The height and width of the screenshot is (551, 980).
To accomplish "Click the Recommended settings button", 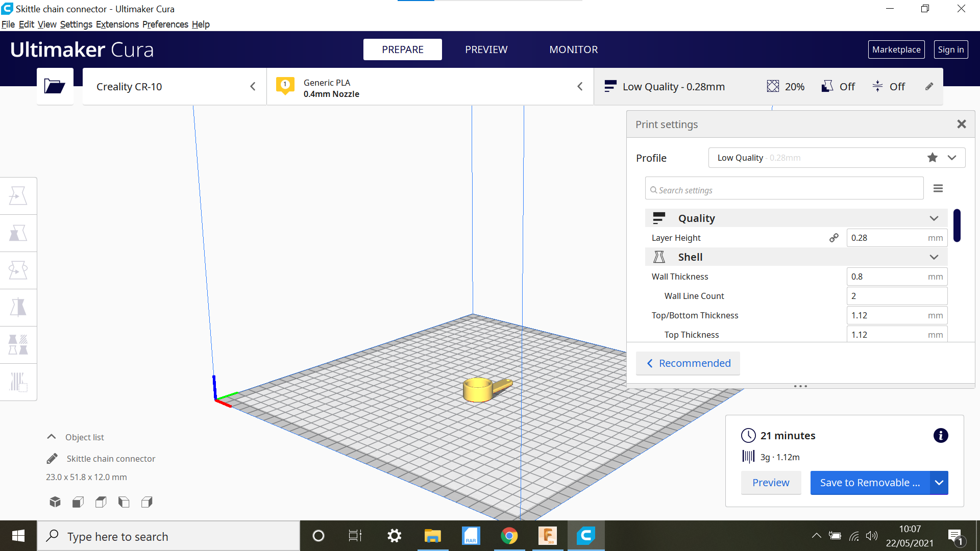I will coord(688,363).
